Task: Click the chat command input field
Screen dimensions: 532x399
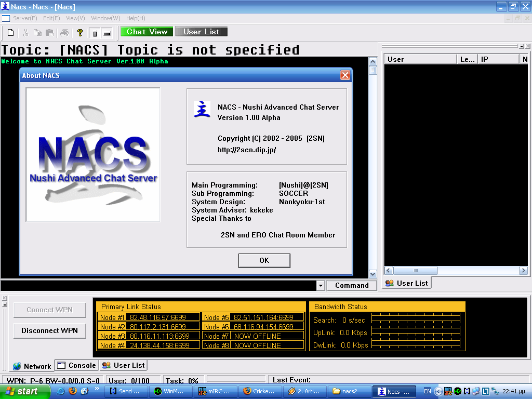Action: click(158, 285)
